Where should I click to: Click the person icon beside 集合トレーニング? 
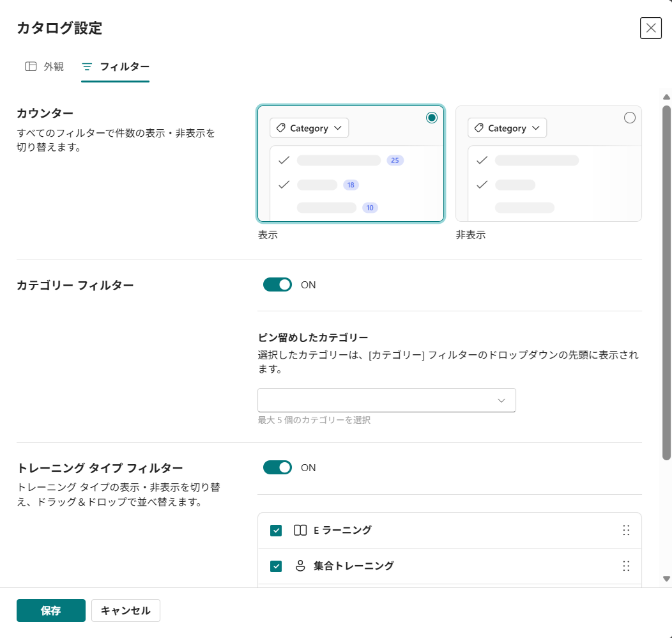point(300,566)
